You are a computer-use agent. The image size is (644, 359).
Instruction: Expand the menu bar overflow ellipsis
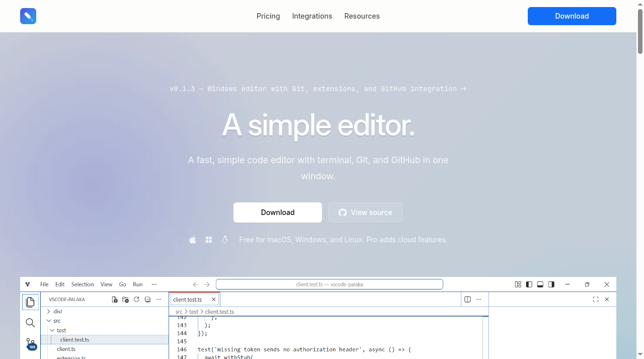[154, 284]
